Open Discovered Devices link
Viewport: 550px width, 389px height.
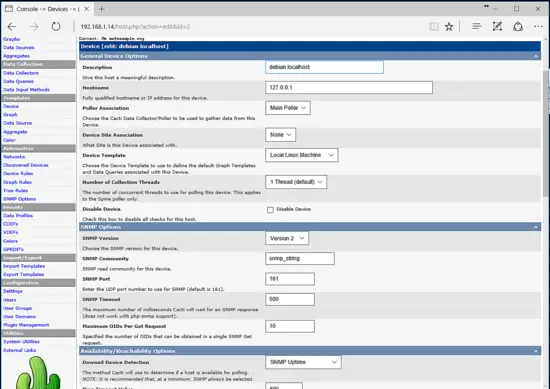pos(26,165)
